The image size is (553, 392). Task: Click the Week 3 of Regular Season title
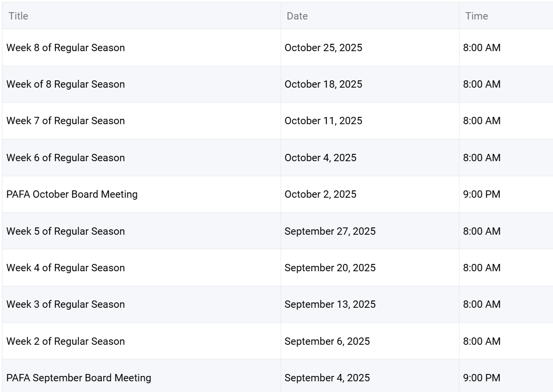point(66,304)
